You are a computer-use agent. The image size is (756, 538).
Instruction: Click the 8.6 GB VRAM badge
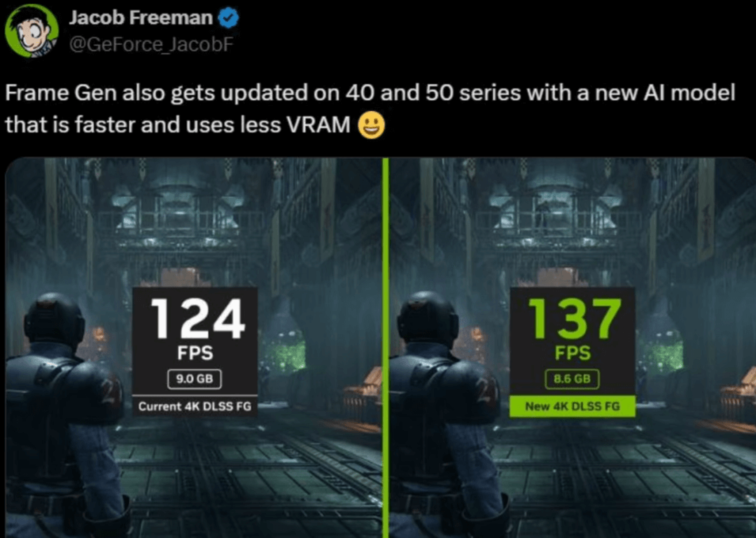click(x=572, y=379)
